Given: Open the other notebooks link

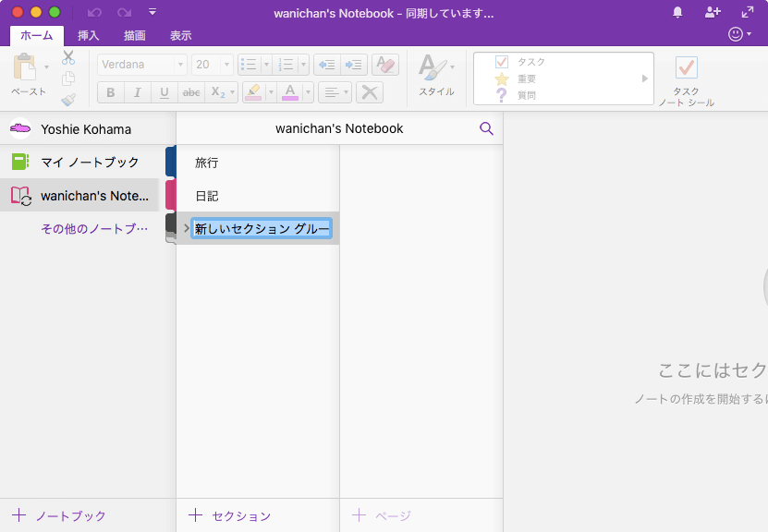Looking at the screenshot, I should point(94,228).
